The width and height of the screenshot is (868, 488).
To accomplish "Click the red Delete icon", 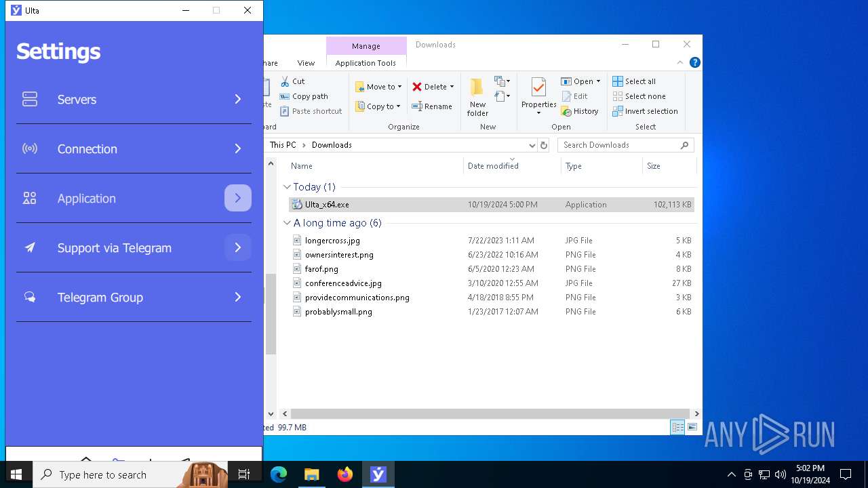I will coord(417,87).
